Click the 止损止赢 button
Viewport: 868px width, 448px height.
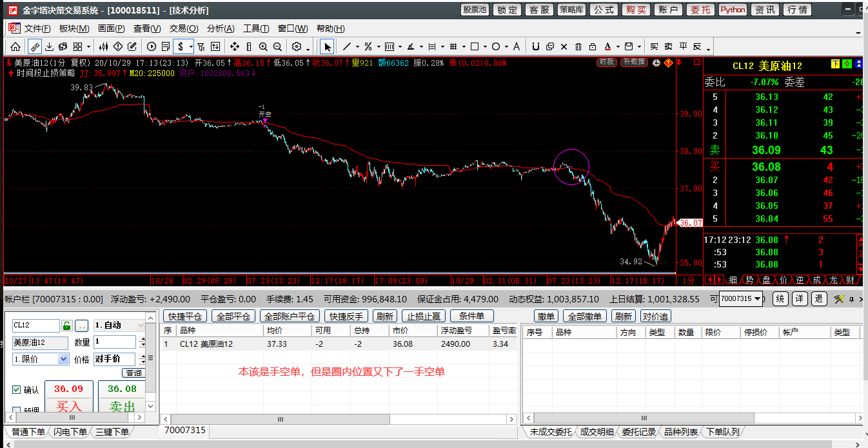click(423, 316)
